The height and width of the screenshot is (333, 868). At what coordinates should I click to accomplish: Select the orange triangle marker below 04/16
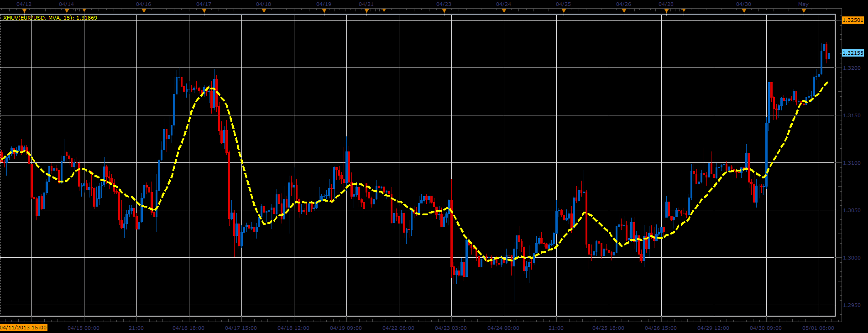click(x=144, y=10)
